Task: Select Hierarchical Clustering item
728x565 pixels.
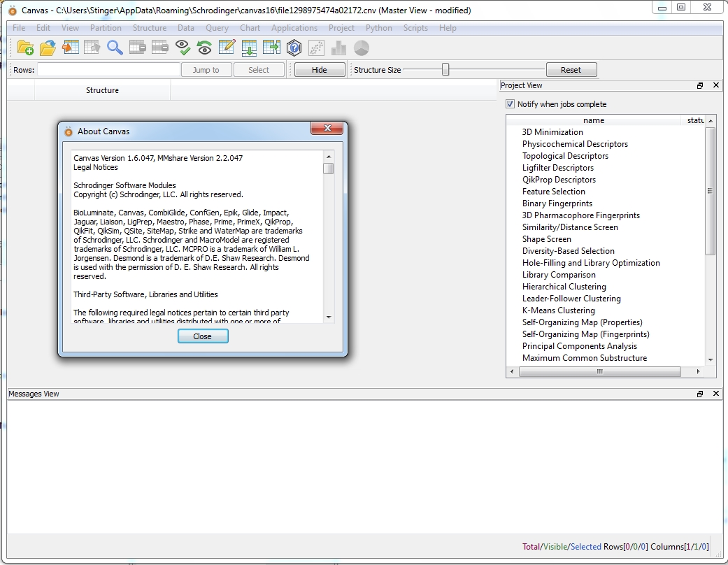Action: pos(564,287)
